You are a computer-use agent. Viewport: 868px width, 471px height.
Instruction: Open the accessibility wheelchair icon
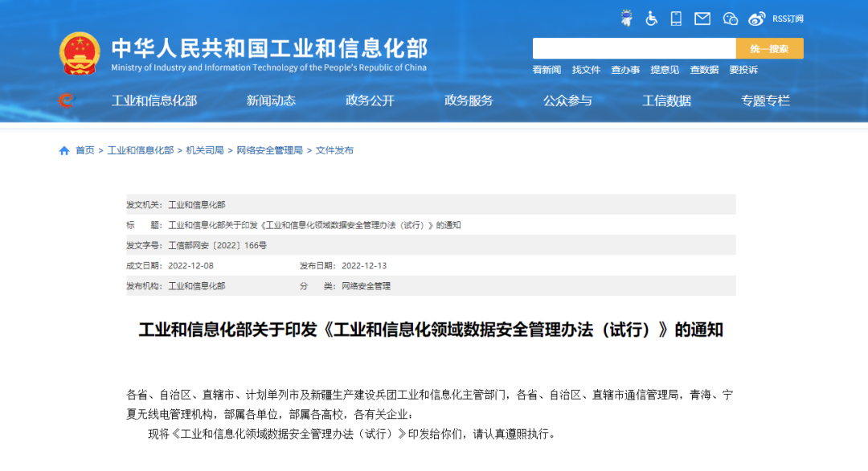(x=652, y=18)
